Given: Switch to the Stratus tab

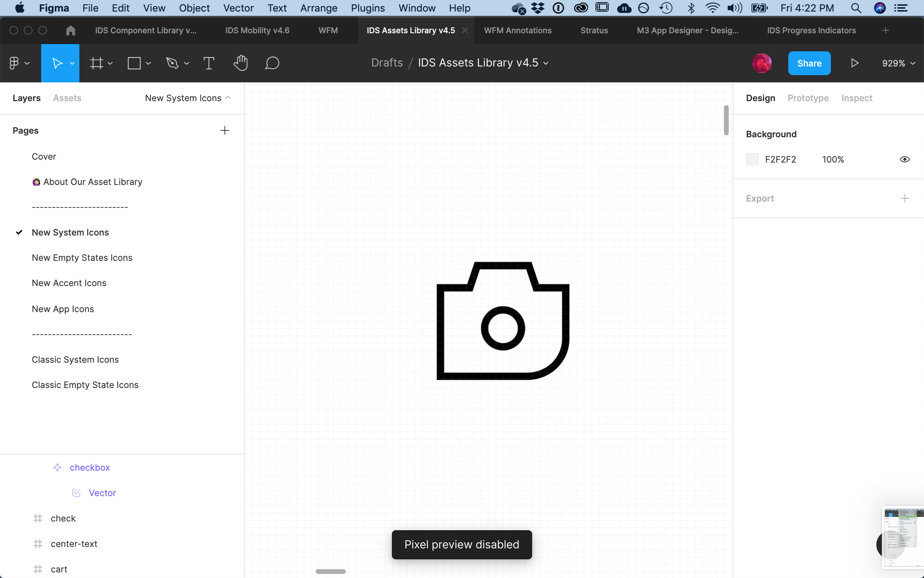Looking at the screenshot, I should [594, 31].
